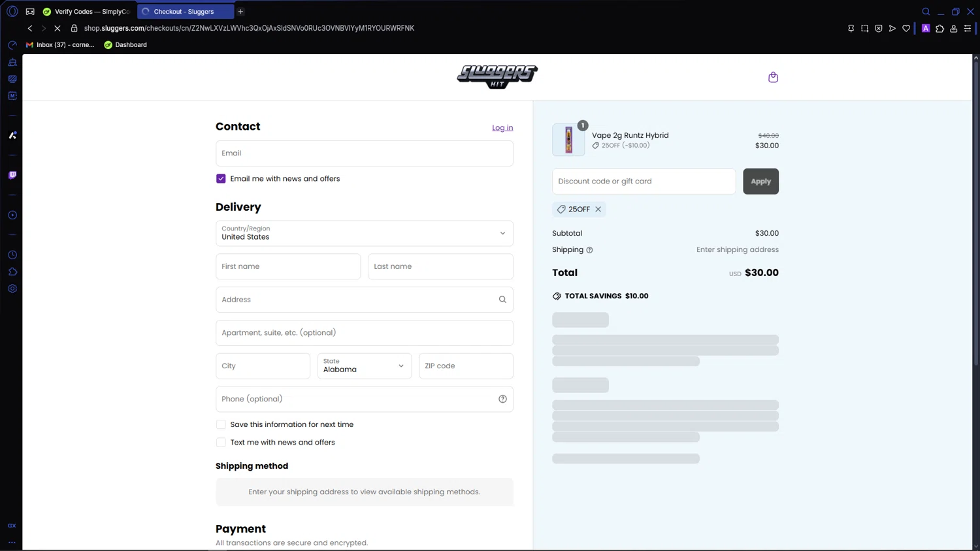
Task: Open History clock icon in sidebar
Action: tap(12, 255)
